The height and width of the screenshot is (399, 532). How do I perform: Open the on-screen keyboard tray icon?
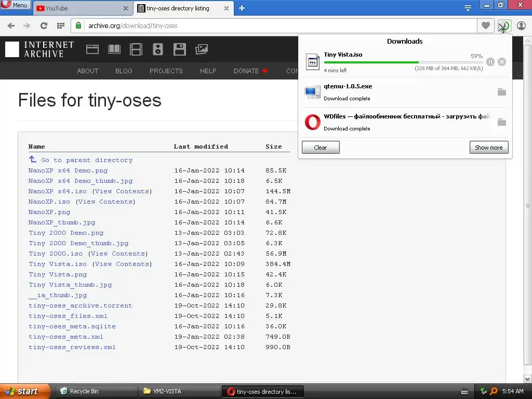(464, 392)
